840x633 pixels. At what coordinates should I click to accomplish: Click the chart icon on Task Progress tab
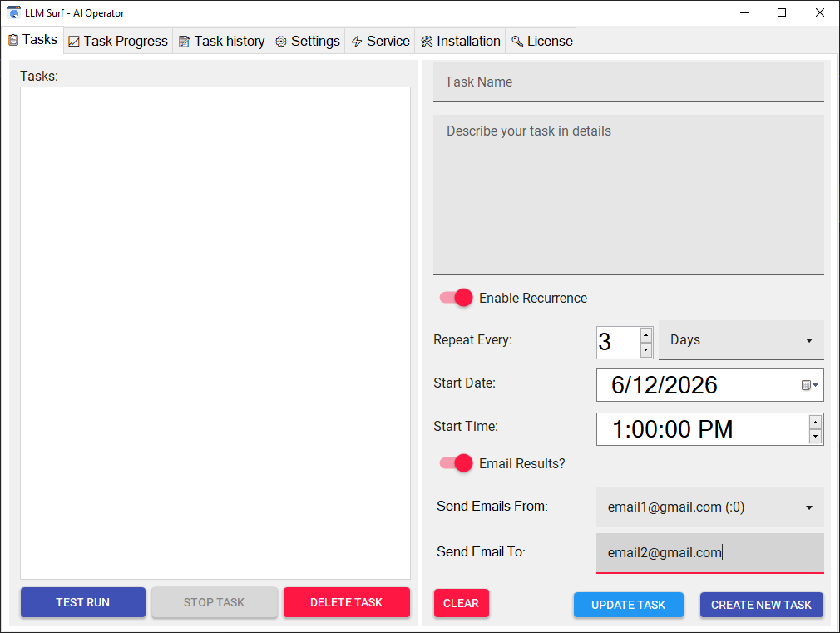(73, 40)
